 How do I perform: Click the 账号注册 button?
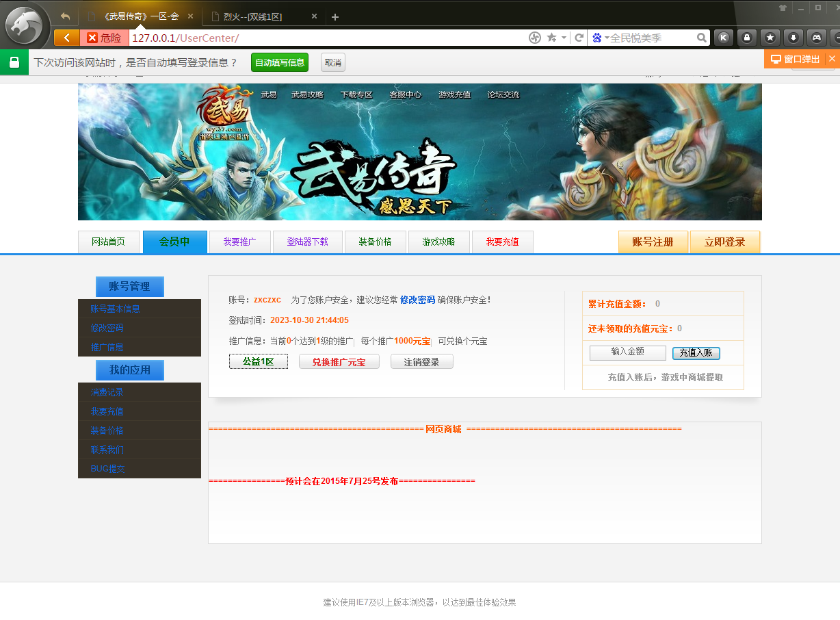click(x=653, y=242)
